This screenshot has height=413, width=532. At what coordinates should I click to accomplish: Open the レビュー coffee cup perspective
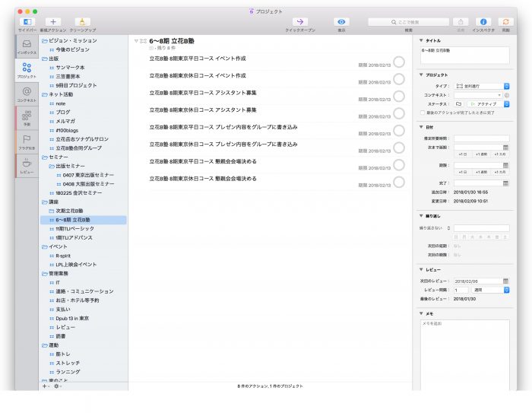[27, 166]
